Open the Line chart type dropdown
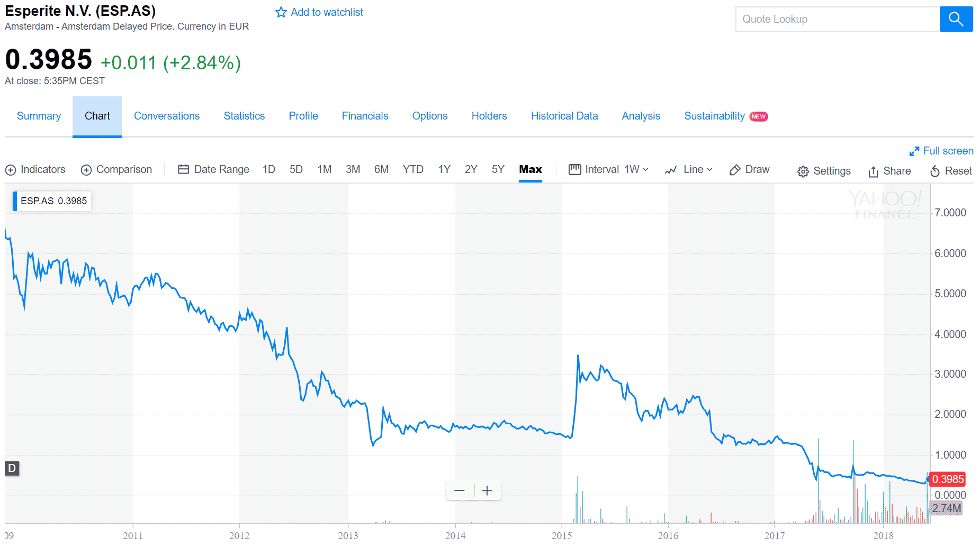 pyautogui.click(x=689, y=169)
